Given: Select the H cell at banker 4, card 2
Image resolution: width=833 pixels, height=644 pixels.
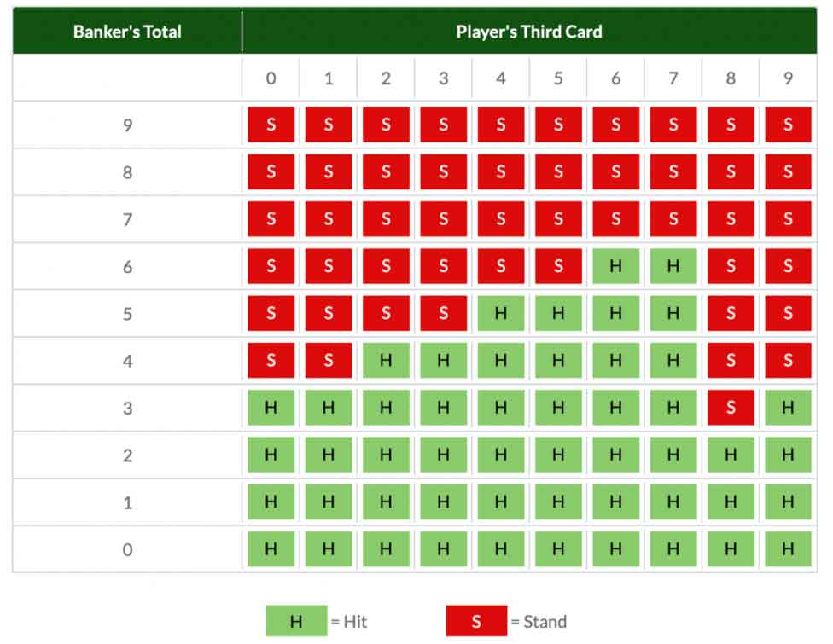Looking at the screenshot, I should pos(386,361).
